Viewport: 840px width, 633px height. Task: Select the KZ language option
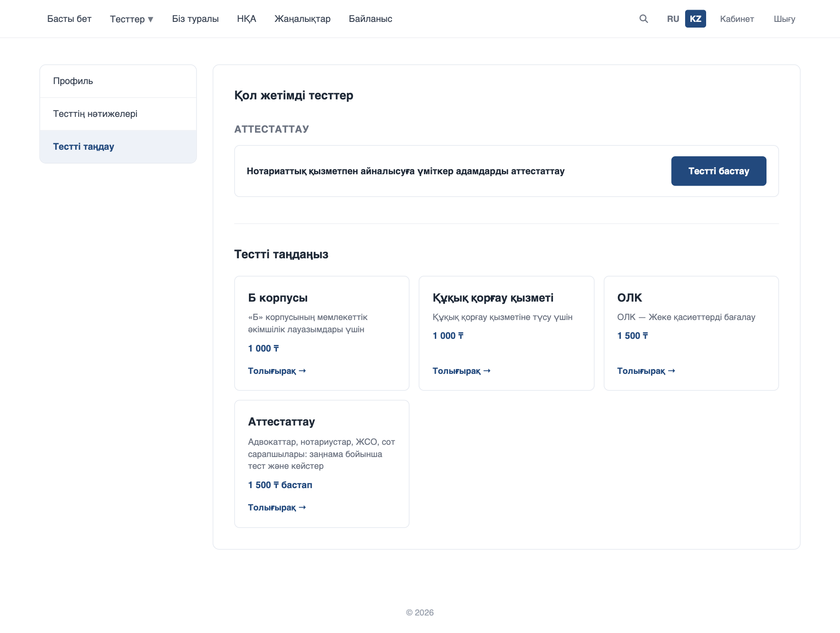pos(695,19)
